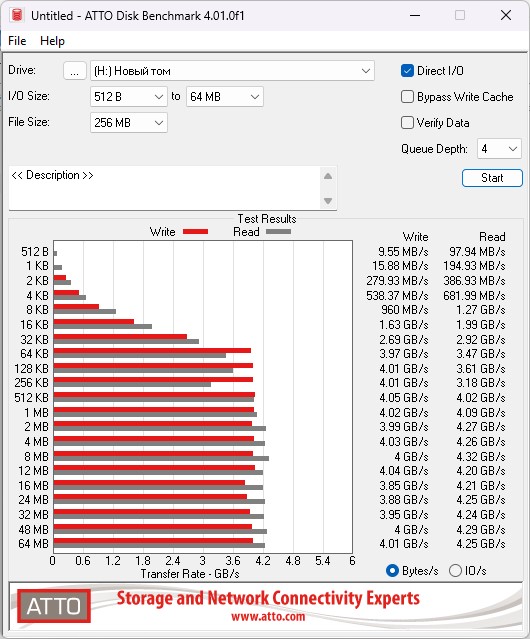The image size is (530, 639).
Task: Enable Bypass Write Cache
Action: tap(407, 97)
